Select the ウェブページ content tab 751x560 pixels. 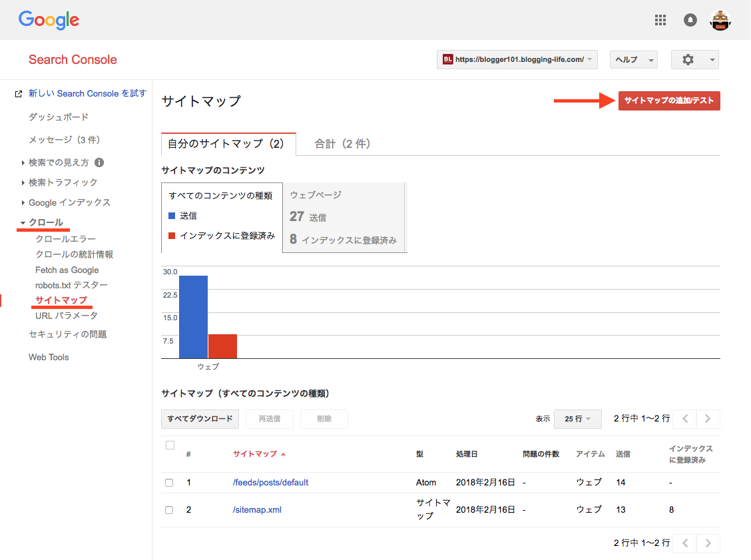tap(344, 218)
